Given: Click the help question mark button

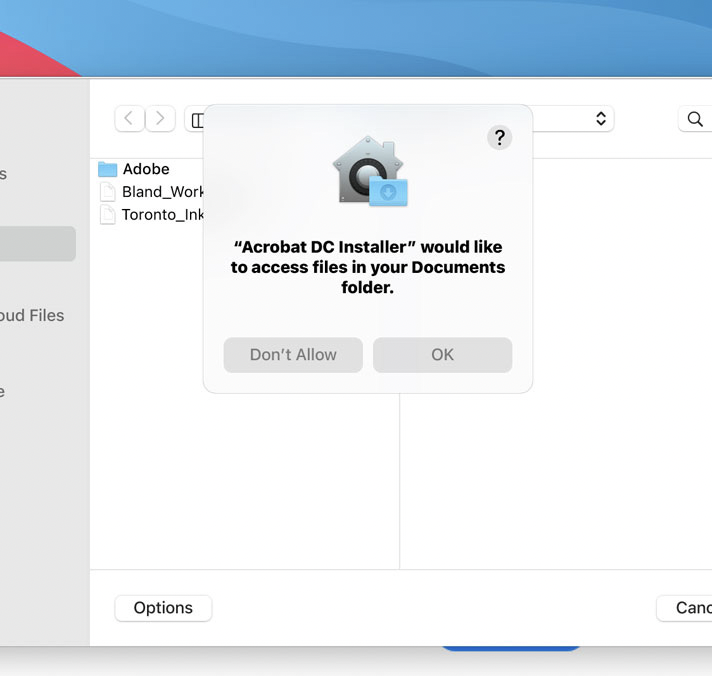Looking at the screenshot, I should point(499,137).
